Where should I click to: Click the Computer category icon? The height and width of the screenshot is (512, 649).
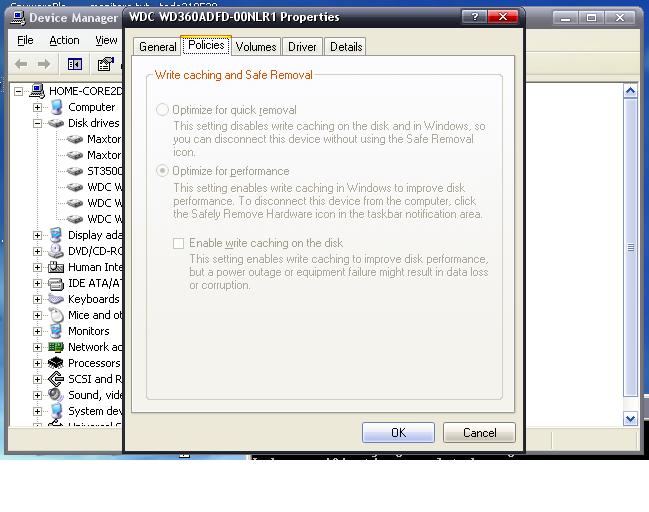[x=57, y=107]
